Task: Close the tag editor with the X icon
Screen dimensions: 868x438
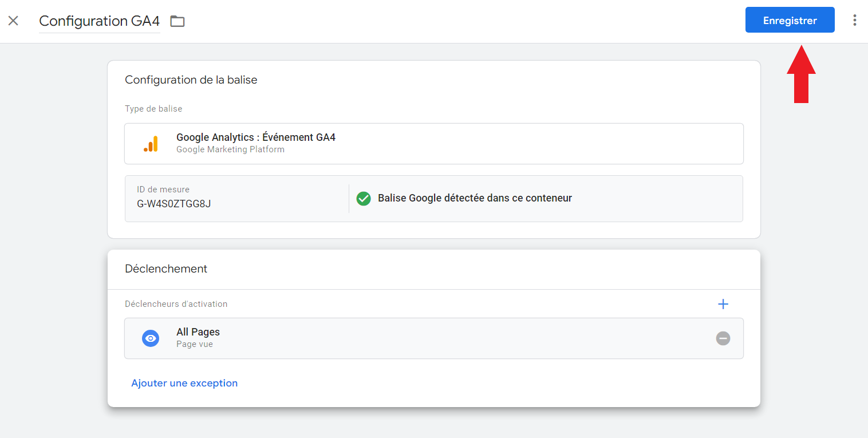Action: (x=13, y=21)
